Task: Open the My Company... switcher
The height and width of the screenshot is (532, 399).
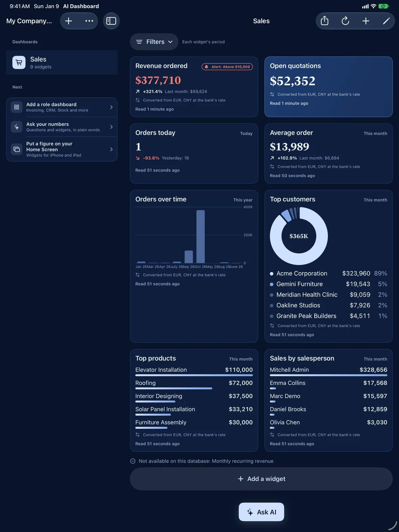Action: pos(29,21)
